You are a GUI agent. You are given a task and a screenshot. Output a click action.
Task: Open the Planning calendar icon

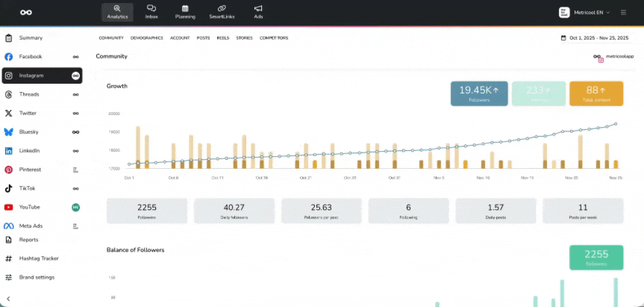(x=185, y=12)
